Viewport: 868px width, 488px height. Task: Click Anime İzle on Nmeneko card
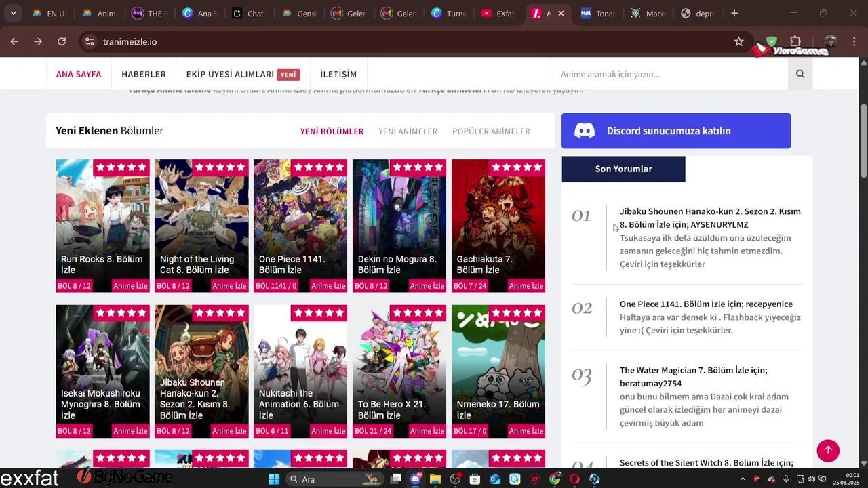[526, 431]
